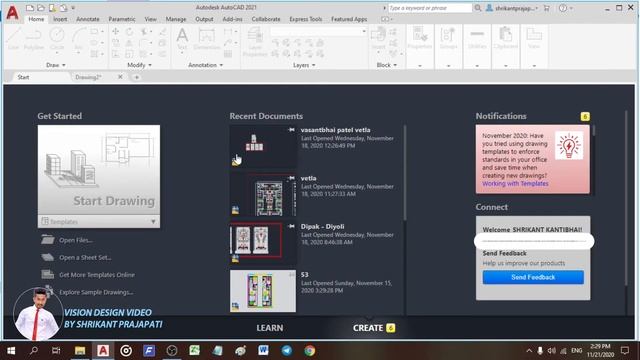
Task: Pin the Dipak - Diyoli document
Action: 291,226
